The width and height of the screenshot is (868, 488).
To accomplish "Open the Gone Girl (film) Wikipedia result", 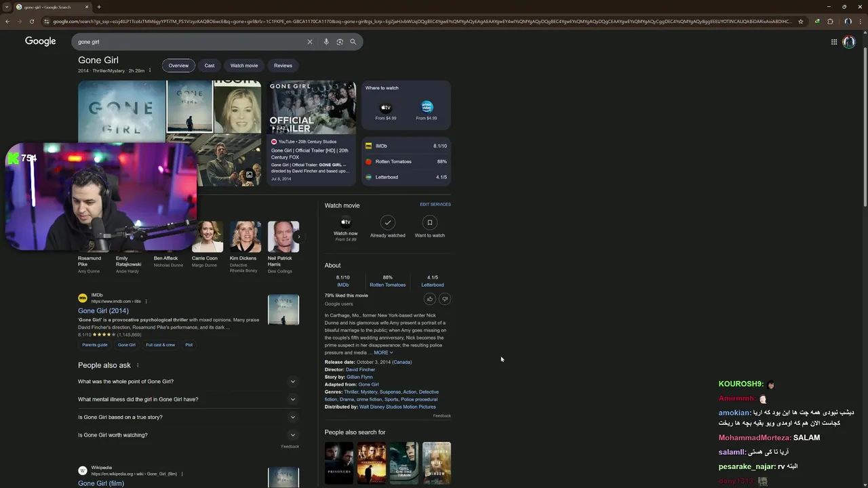I will (x=101, y=483).
